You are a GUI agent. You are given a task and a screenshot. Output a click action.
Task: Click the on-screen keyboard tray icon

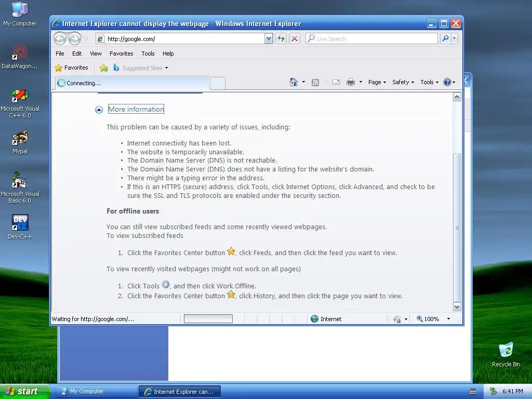(473, 392)
